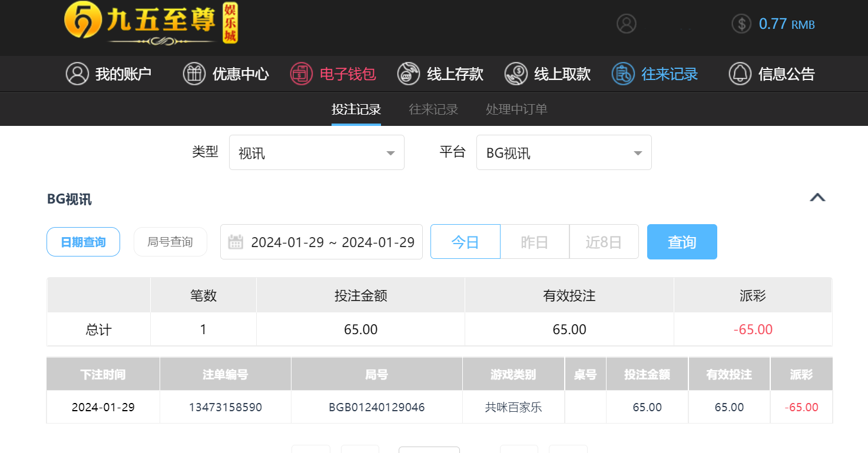
Task: Click round number BGB01240129046
Action: [377, 407]
